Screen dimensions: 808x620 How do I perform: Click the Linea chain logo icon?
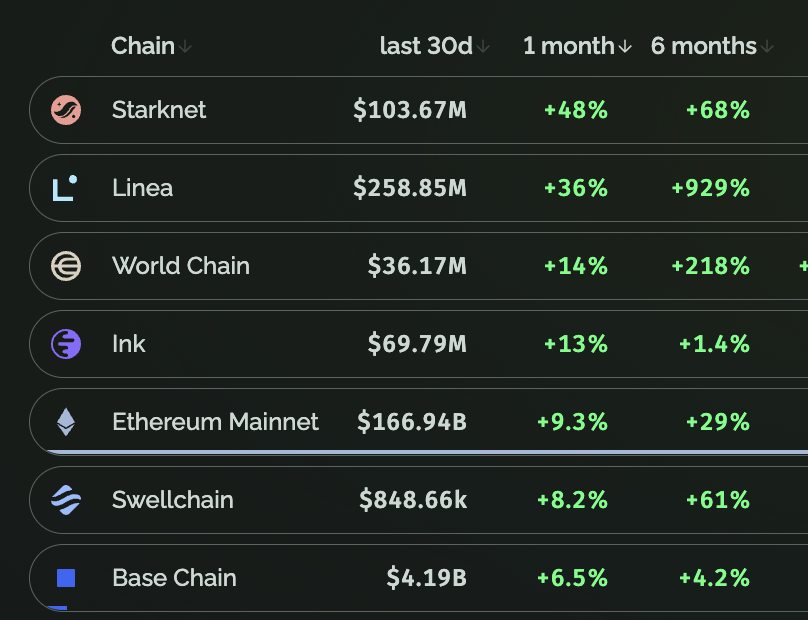pyautogui.click(x=65, y=188)
